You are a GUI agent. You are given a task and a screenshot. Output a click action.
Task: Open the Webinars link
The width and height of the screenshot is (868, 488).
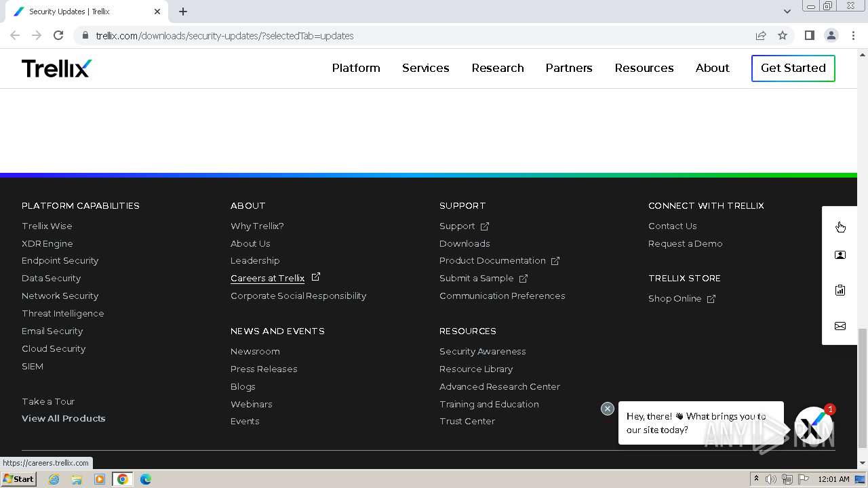(x=252, y=404)
